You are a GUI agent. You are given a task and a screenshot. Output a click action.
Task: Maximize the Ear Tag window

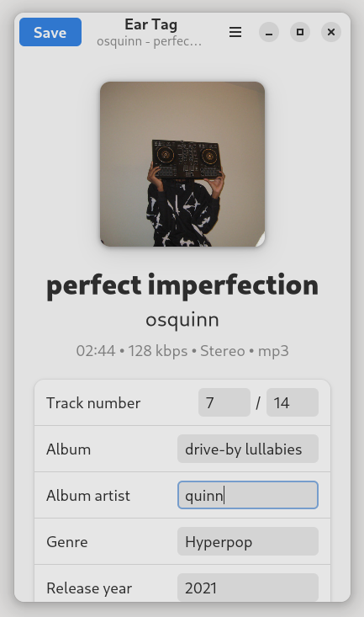(300, 32)
